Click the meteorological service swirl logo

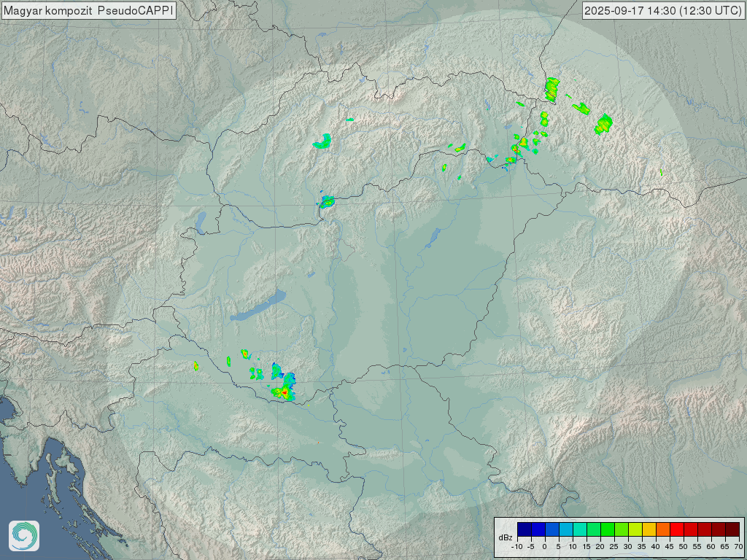coord(24,536)
